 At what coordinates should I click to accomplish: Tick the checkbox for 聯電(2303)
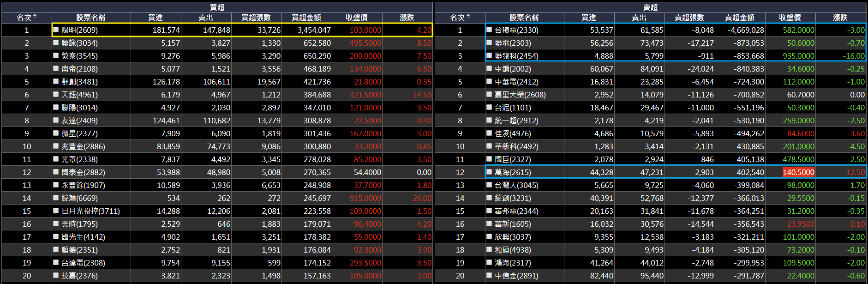click(x=489, y=42)
